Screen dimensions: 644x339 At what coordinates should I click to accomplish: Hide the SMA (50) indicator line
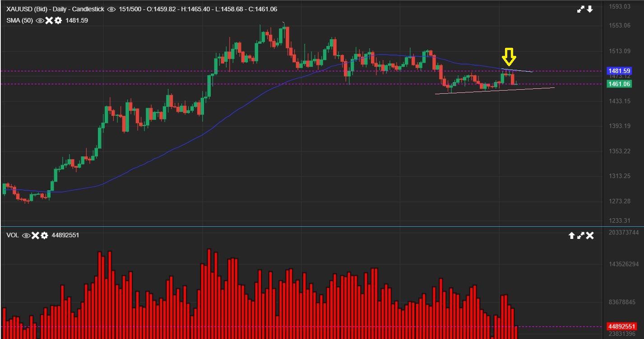point(40,20)
